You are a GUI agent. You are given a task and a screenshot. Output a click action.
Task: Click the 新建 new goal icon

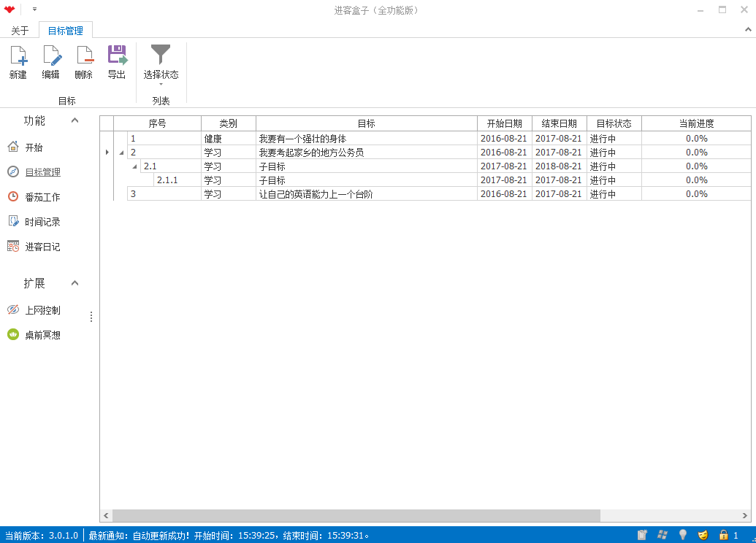[x=18, y=55]
